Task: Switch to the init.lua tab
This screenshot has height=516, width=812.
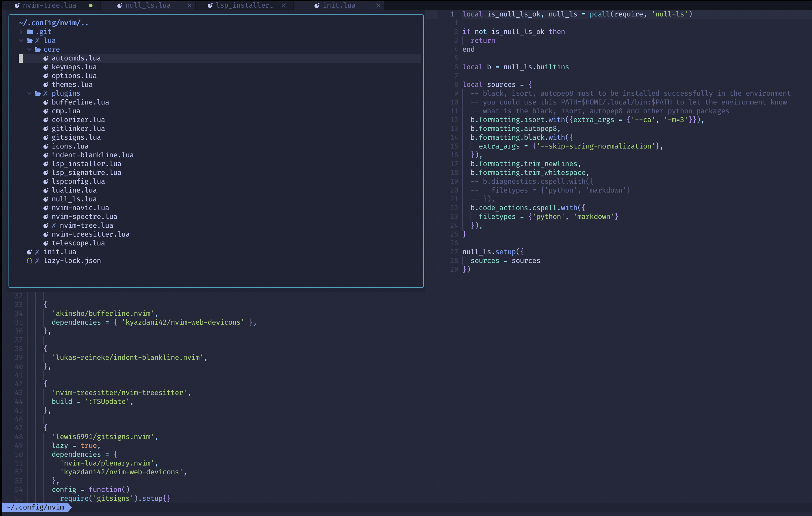Action: click(339, 5)
